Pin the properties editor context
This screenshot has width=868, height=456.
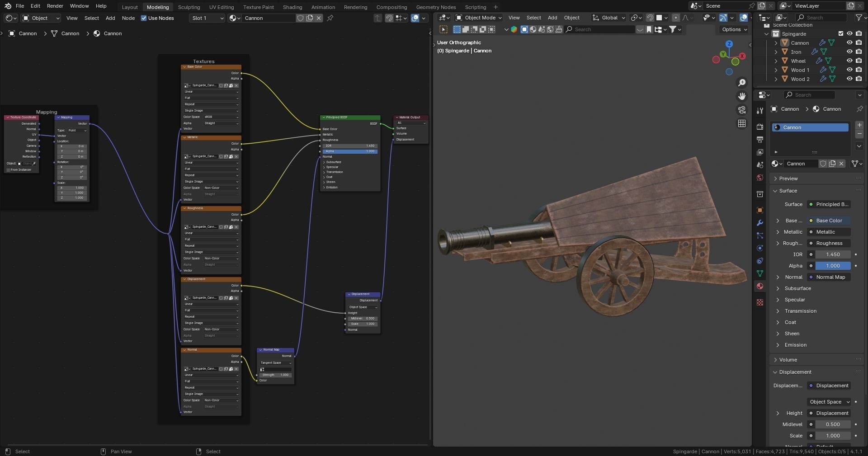pos(859,109)
